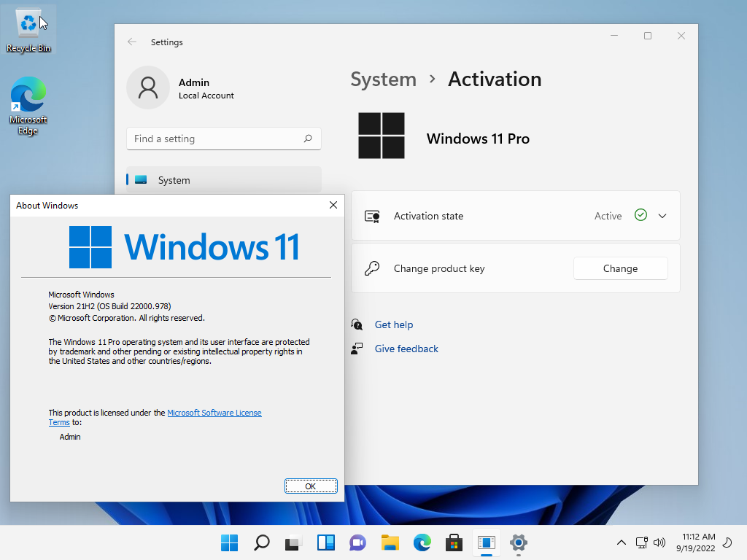The height and width of the screenshot is (560, 747).
Task: Open Task View on the taskbar
Action: coord(293,542)
